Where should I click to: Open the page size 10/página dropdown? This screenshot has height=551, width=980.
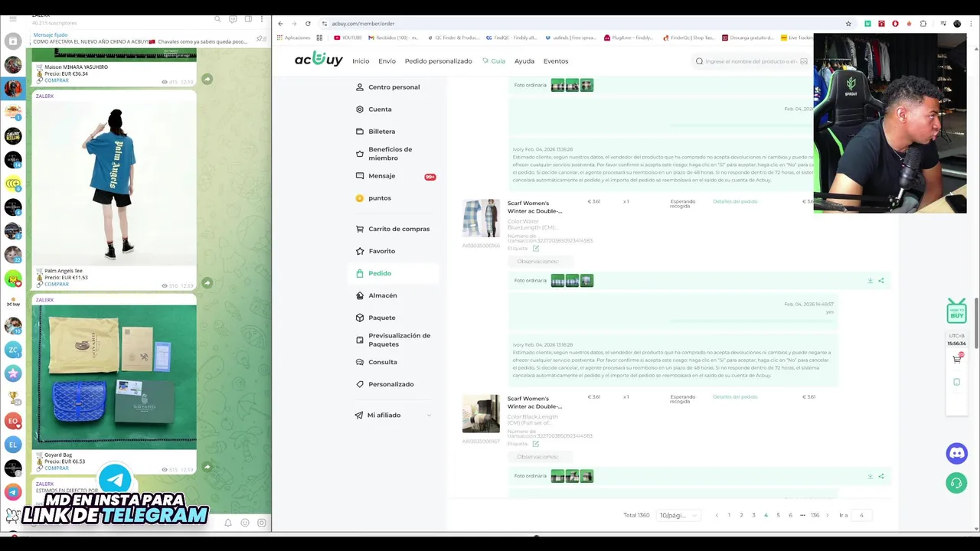pos(678,515)
